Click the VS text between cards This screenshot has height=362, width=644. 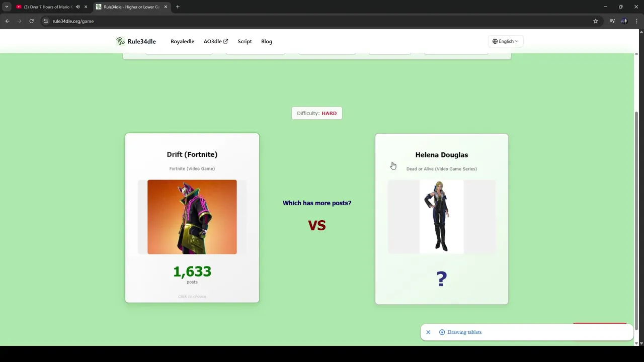coord(317,225)
